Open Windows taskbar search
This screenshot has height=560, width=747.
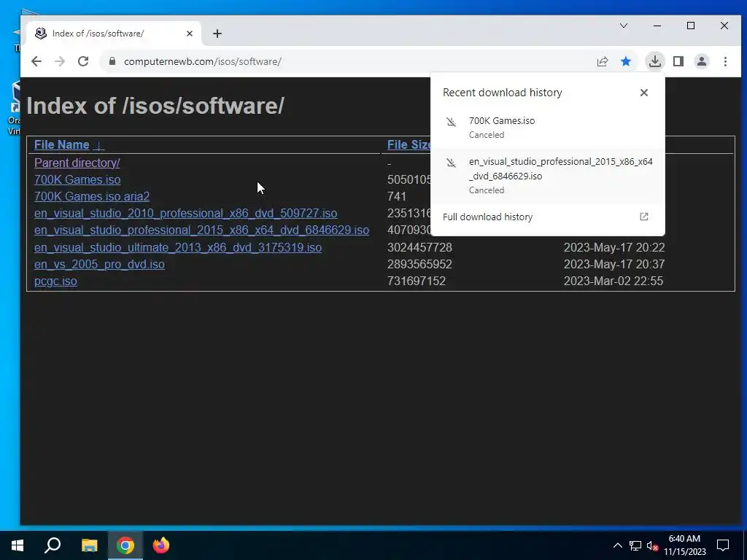pyautogui.click(x=53, y=545)
